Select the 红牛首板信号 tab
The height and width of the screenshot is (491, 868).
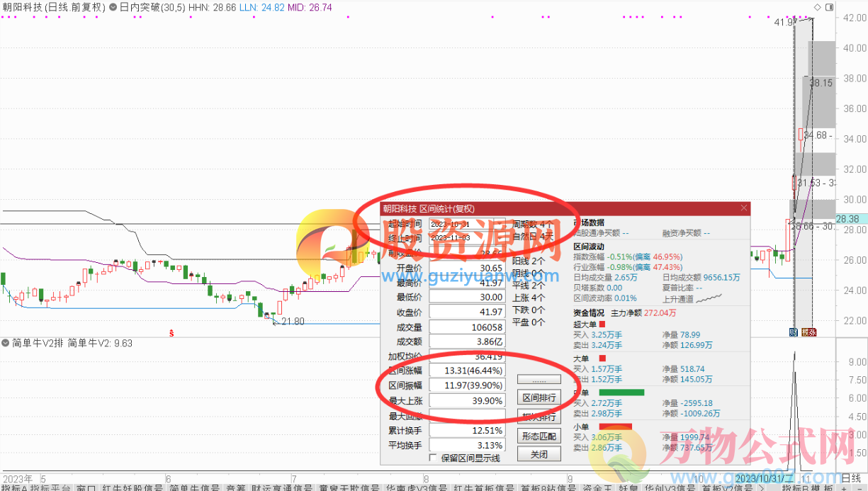point(484,487)
